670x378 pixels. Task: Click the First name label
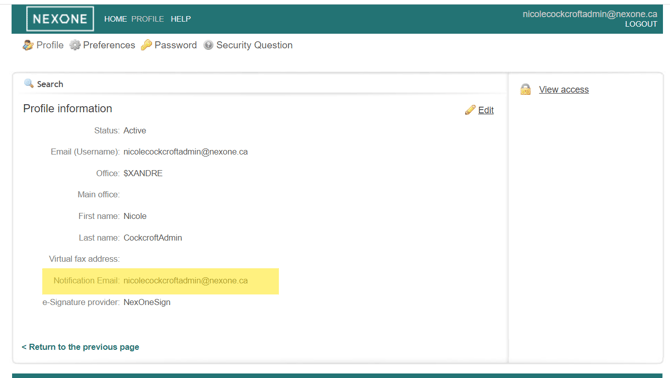tap(99, 216)
